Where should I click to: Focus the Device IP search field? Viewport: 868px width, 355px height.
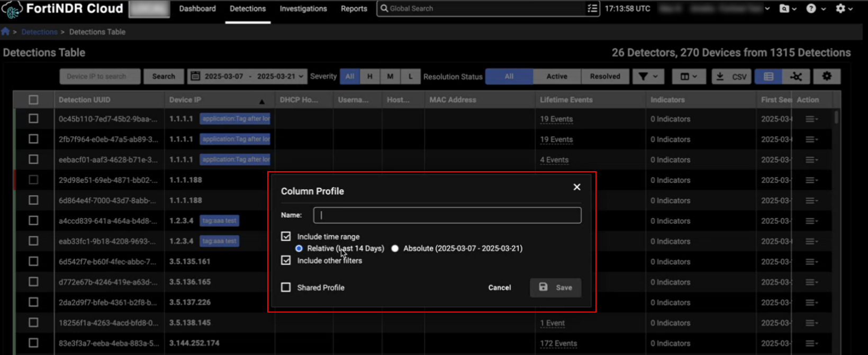click(x=100, y=76)
